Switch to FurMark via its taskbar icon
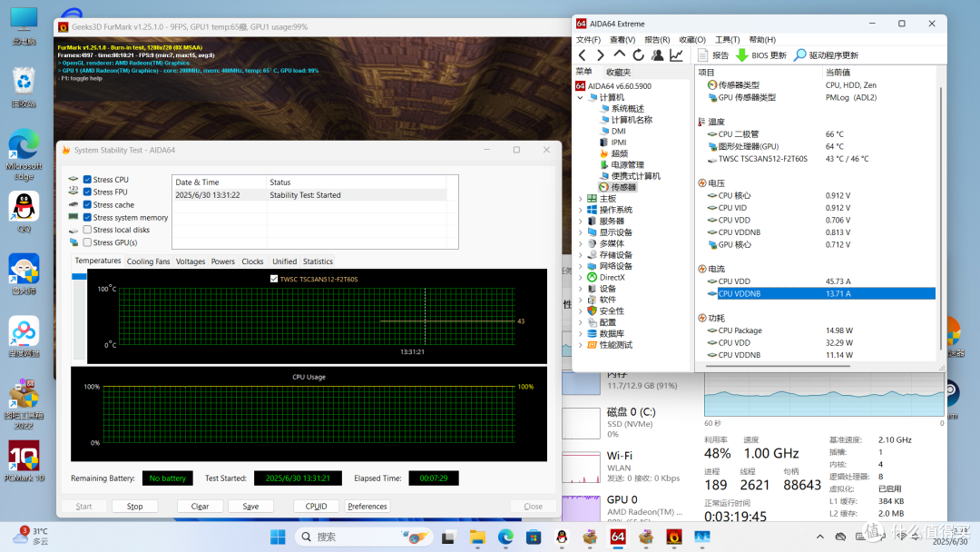 (x=673, y=537)
